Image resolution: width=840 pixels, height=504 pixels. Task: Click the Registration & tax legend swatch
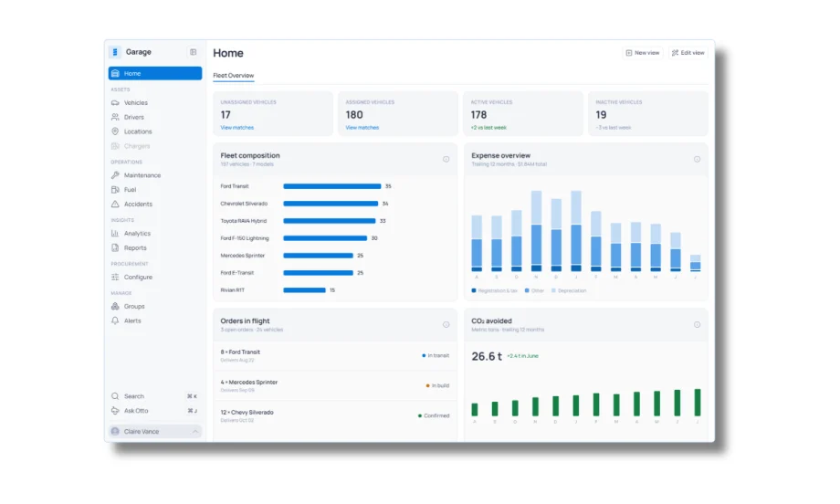tap(474, 291)
